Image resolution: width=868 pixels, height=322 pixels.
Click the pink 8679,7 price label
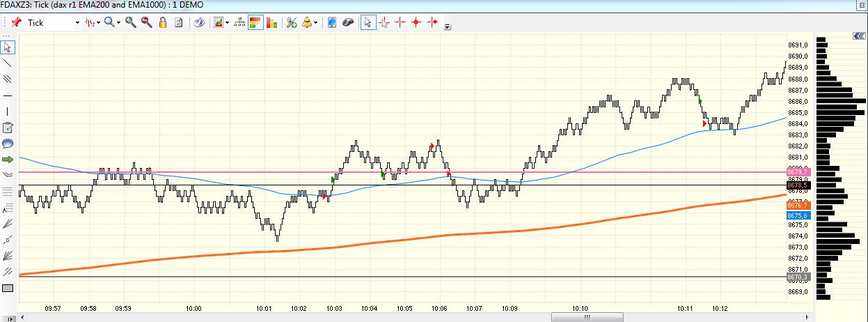(x=798, y=171)
